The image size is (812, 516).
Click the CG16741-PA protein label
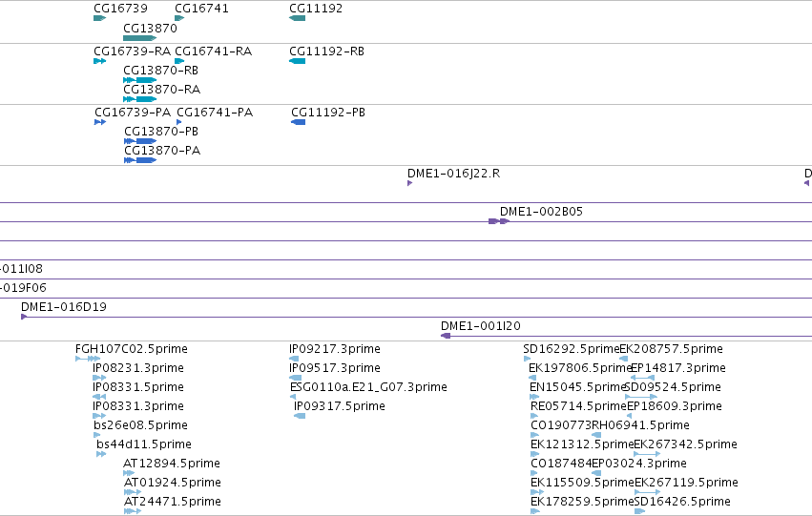click(x=215, y=113)
